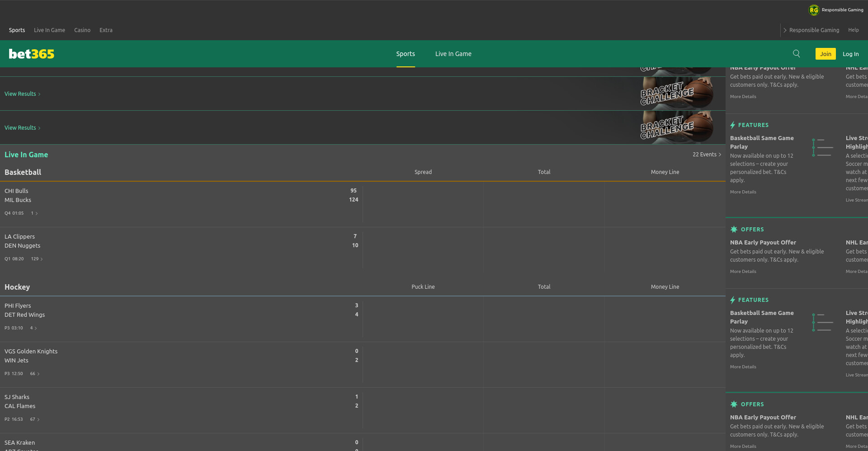Click the Basketball section heading

[x=23, y=172]
